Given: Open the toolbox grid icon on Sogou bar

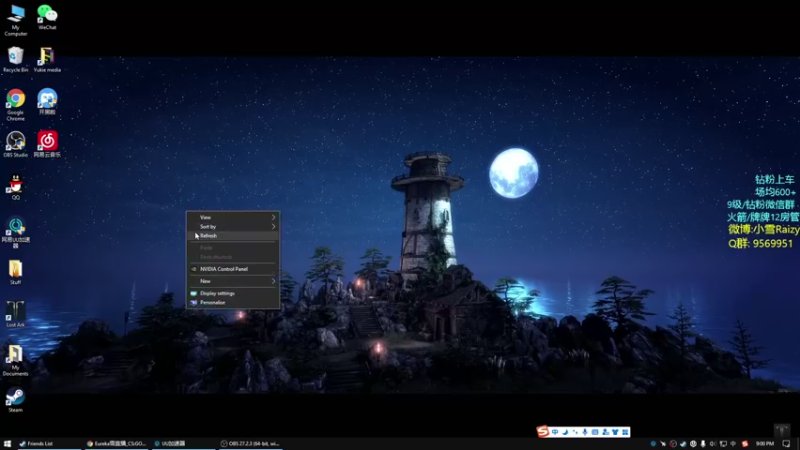Looking at the screenshot, I should [625, 432].
